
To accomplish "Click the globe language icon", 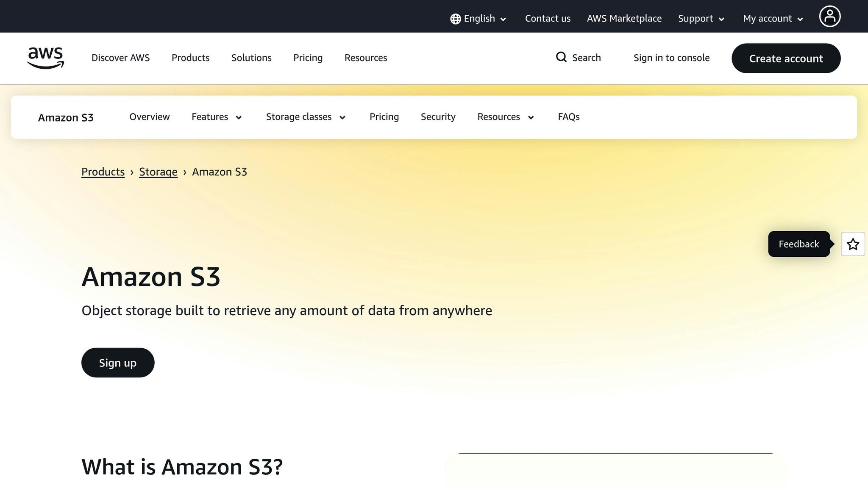I will [454, 19].
